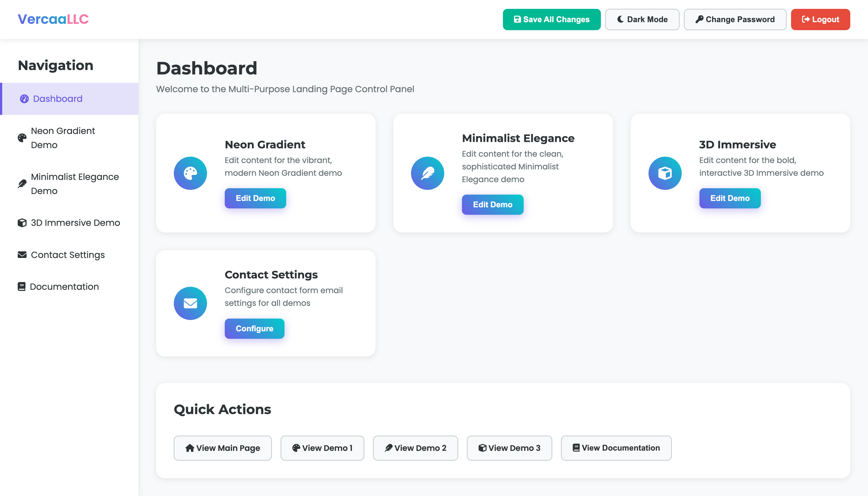
Task: Click the Navigation sidebar heading
Action: [56, 65]
